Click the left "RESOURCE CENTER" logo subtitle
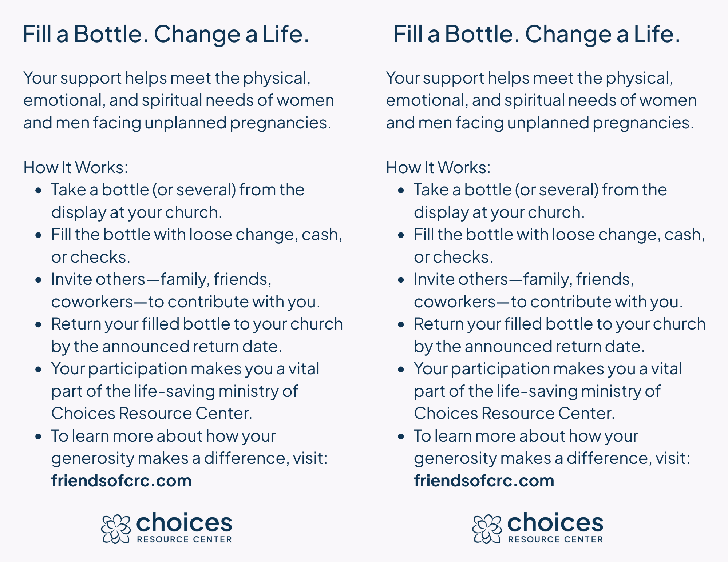Image resolution: width=728 pixels, height=562 pixels. (184, 539)
